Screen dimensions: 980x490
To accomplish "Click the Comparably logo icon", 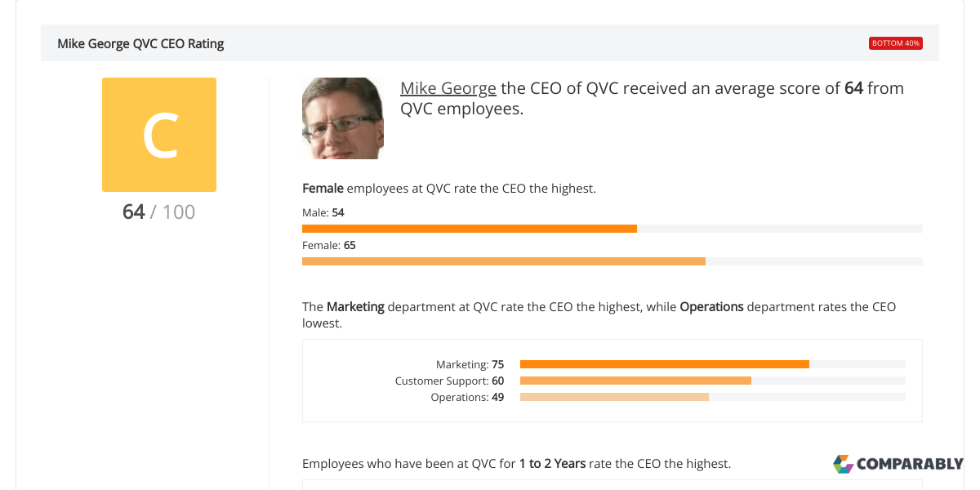I will (843, 464).
